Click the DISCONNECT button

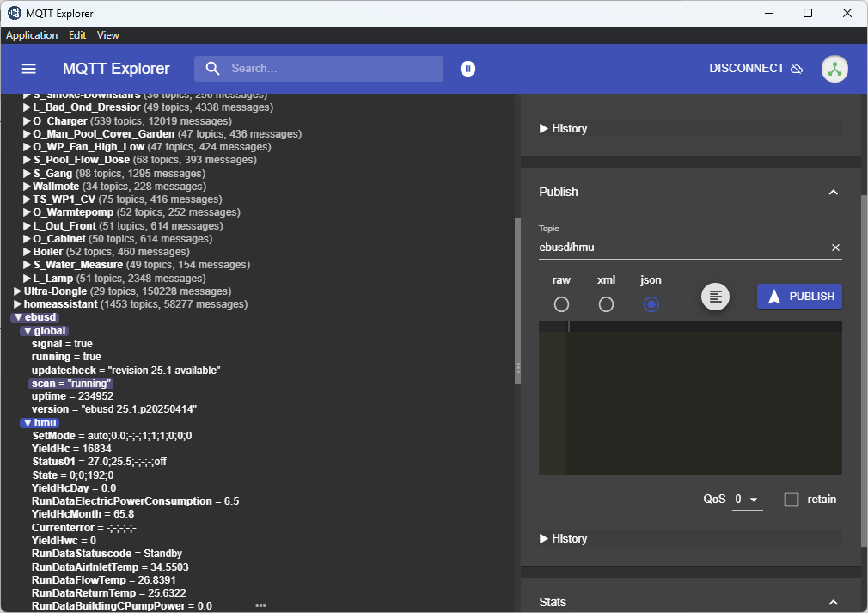click(756, 69)
